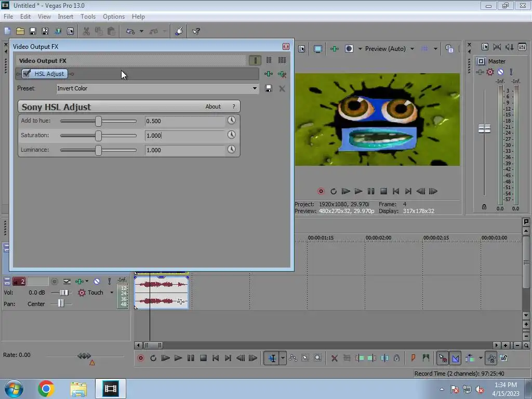
Task: Pause playback in the video preview transport
Action: [371, 191]
